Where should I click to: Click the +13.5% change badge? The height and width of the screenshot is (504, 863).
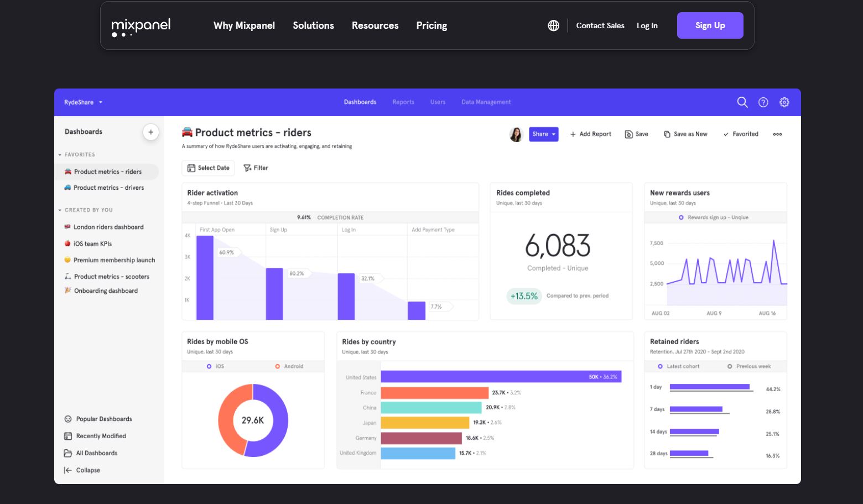(524, 297)
